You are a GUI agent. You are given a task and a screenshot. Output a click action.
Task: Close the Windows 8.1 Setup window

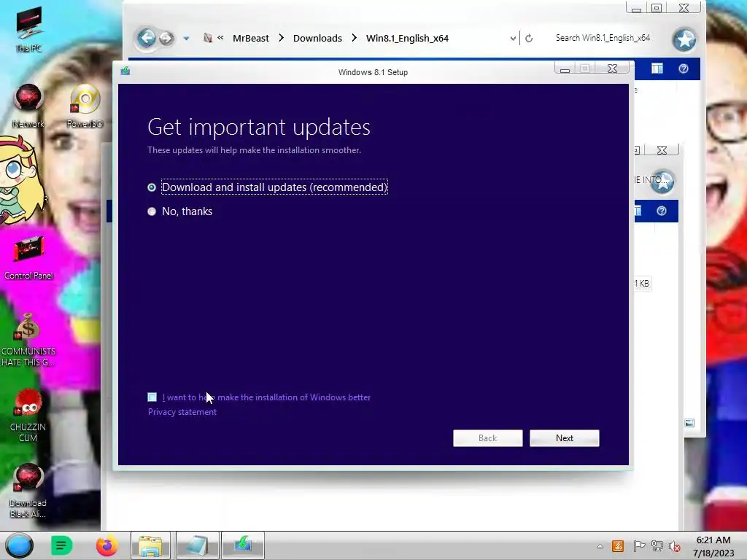[x=612, y=69]
